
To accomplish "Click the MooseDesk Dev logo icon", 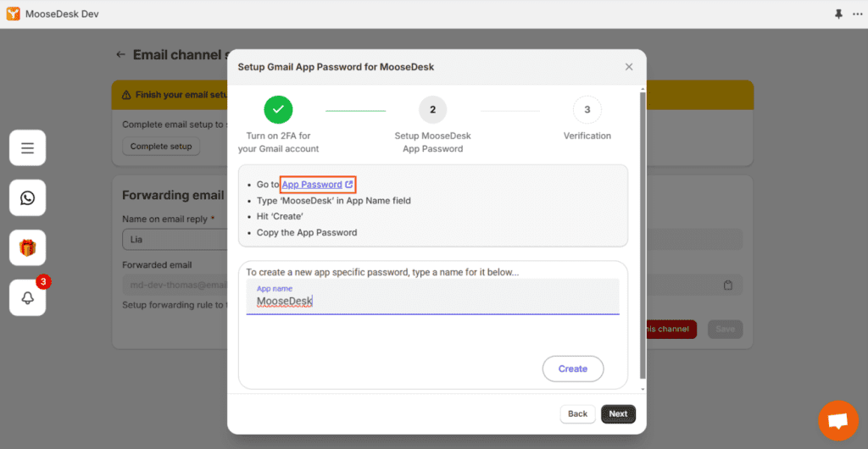I will 14,14.
